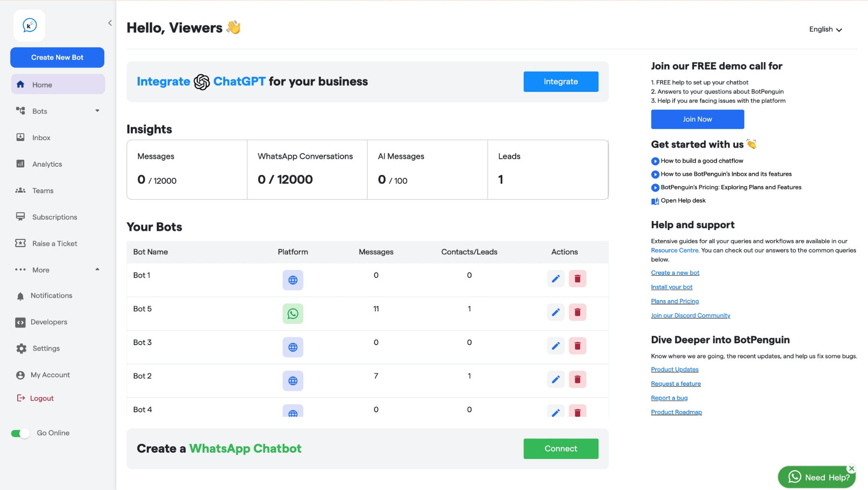Click the 'Install your bot' link
This screenshot has width=868, height=490.
pos(671,287)
